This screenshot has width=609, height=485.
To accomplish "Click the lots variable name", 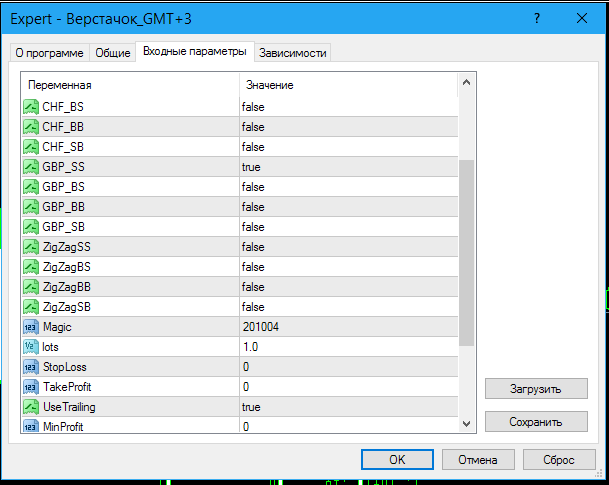I will (x=50, y=347).
